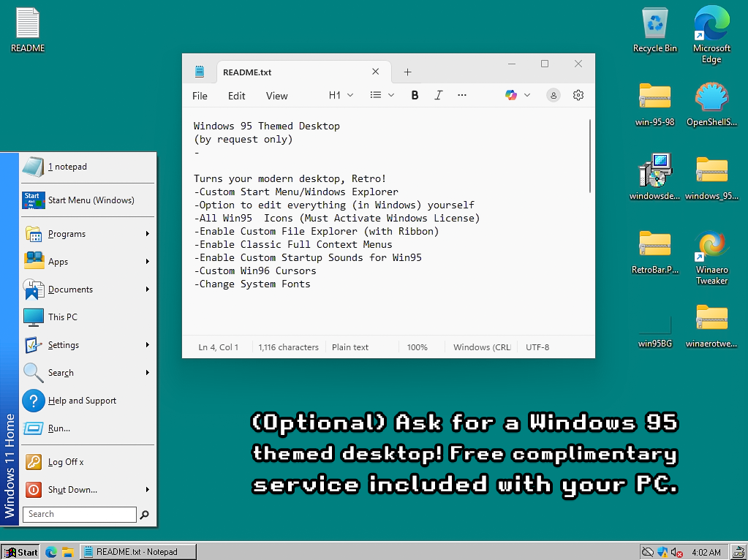The image size is (748, 560).
Task: Expand the Documents submenu
Action: 148,289
